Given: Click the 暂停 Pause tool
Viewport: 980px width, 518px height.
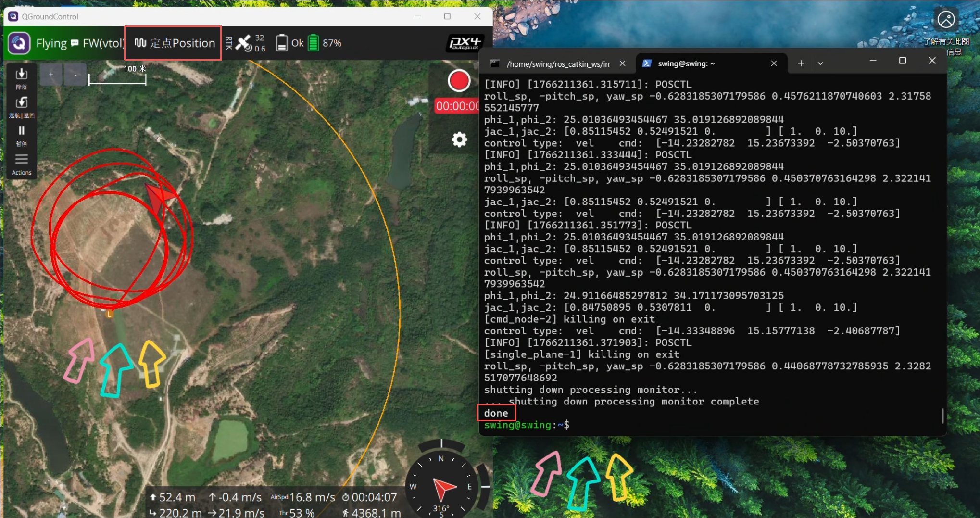Looking at the screenshot, I should (x=22, y=136).
